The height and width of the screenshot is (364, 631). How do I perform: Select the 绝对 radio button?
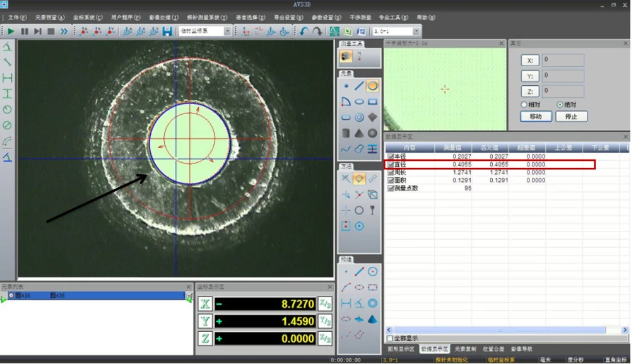tap(560, 105)
